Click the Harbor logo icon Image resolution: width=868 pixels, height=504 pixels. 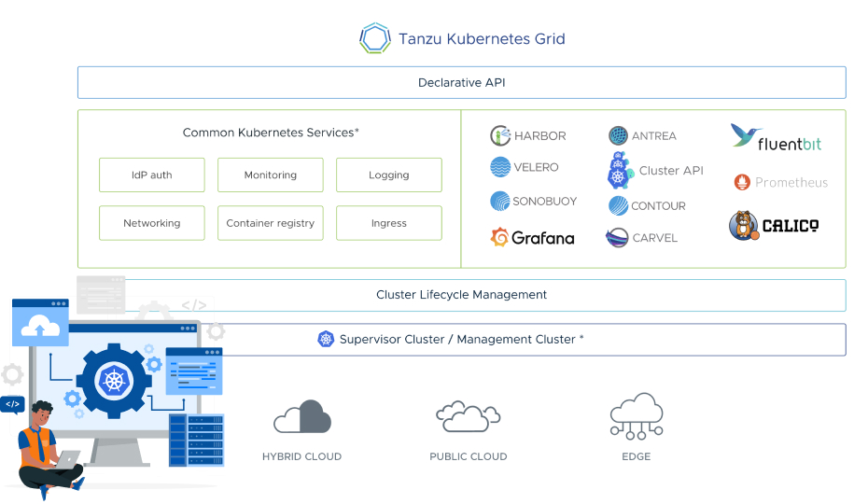coord(500,135)
